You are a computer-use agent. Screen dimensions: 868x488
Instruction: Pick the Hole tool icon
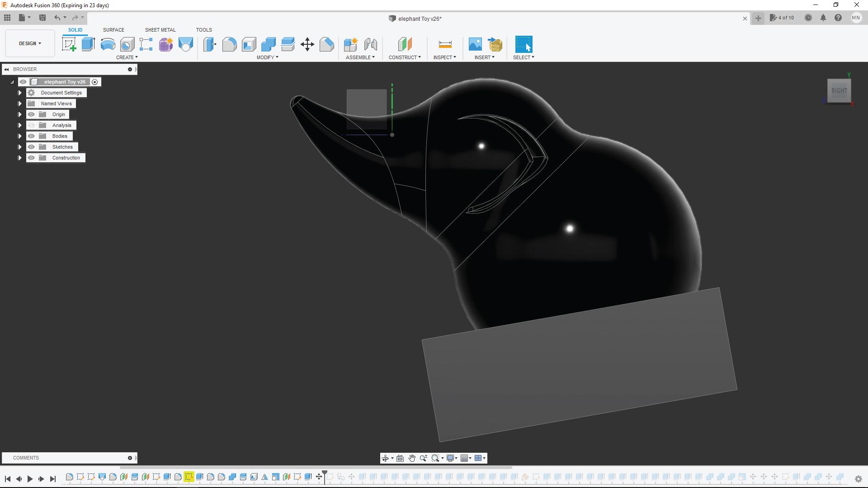[127, 44]
